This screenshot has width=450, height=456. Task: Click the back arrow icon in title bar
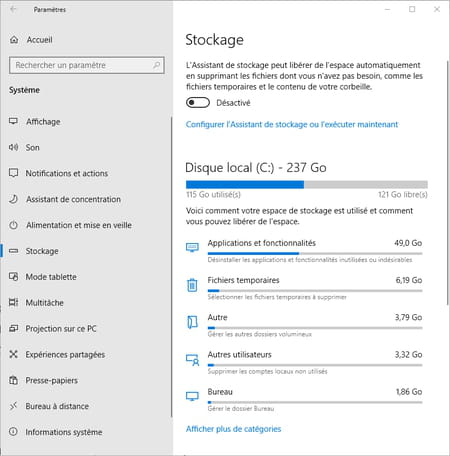click(13, 9)
